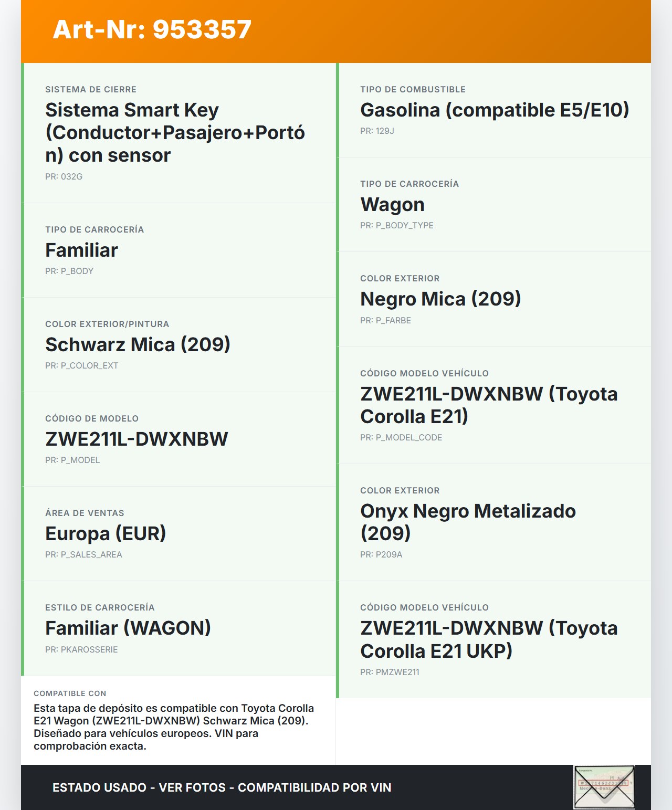Select the Europa (EUR) sales area

coord(106,534)
